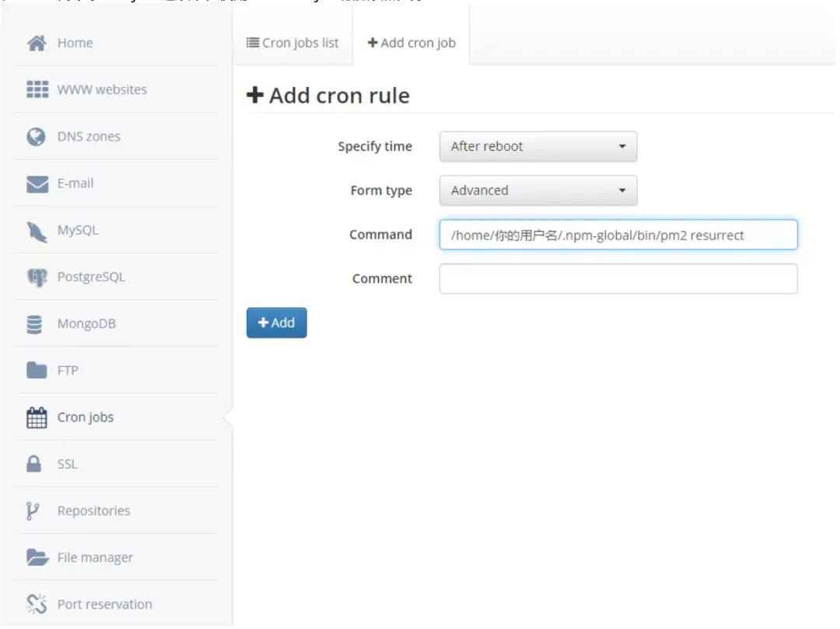This screenshot has width=840, height=629.
Task: Open File manager in sidebar
Action: coord(94,557)
